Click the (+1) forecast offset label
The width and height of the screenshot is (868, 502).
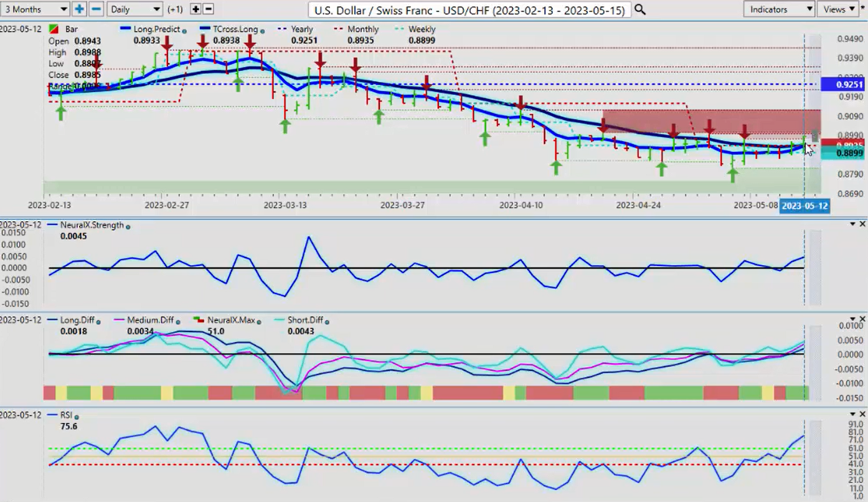pyautogui.click(x=176, y=9)
